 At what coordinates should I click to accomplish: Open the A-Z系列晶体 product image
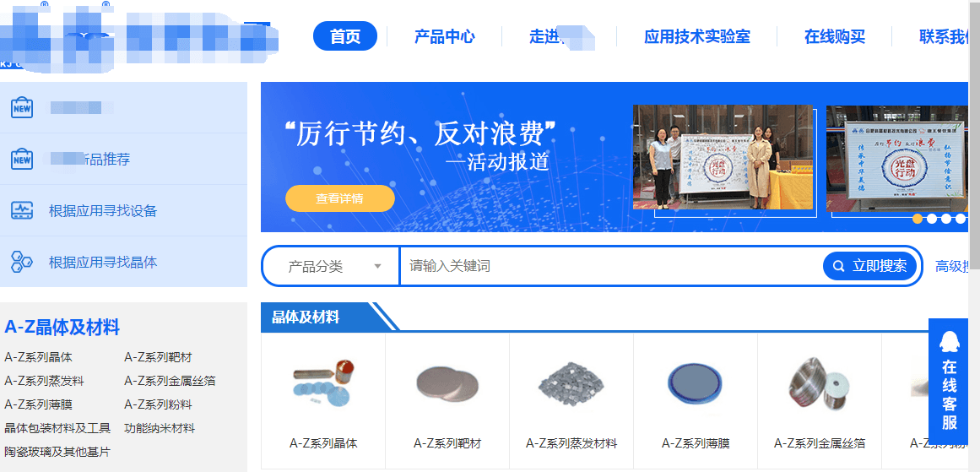323,382
